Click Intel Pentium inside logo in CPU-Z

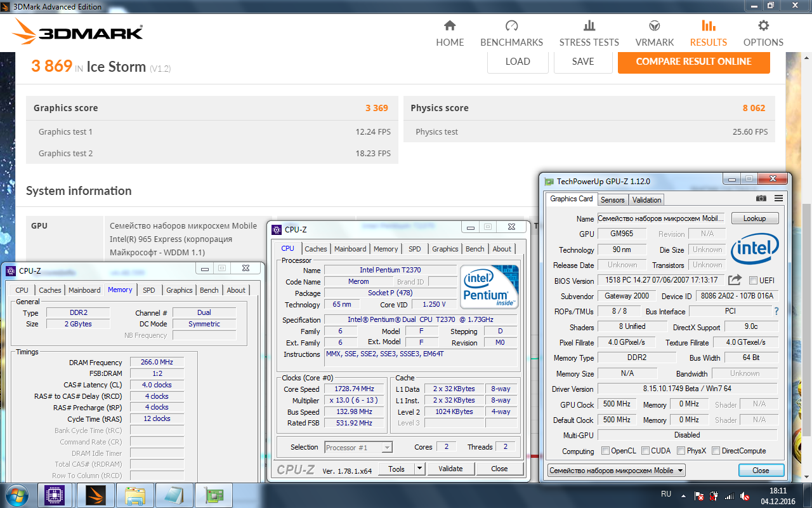[489, 288]
